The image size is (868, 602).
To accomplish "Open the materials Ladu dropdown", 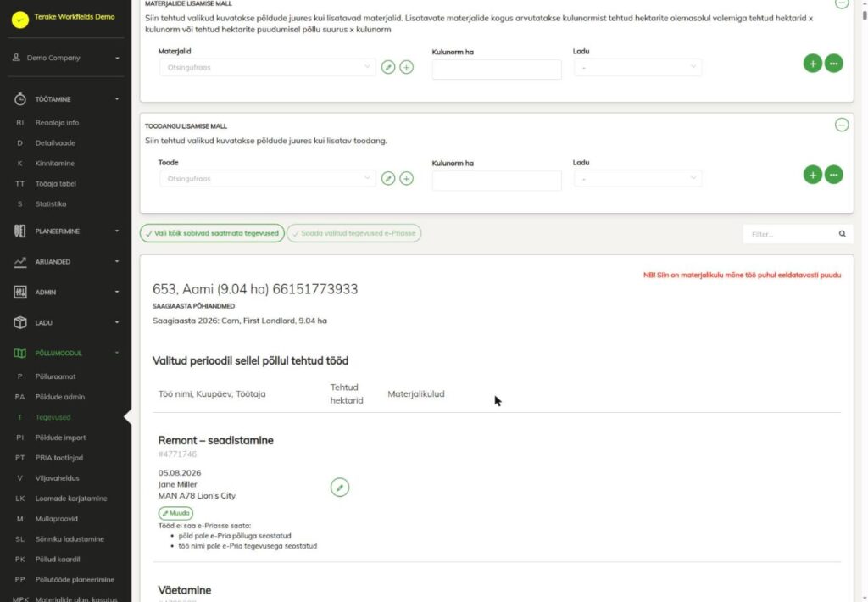I will point(637,67).
